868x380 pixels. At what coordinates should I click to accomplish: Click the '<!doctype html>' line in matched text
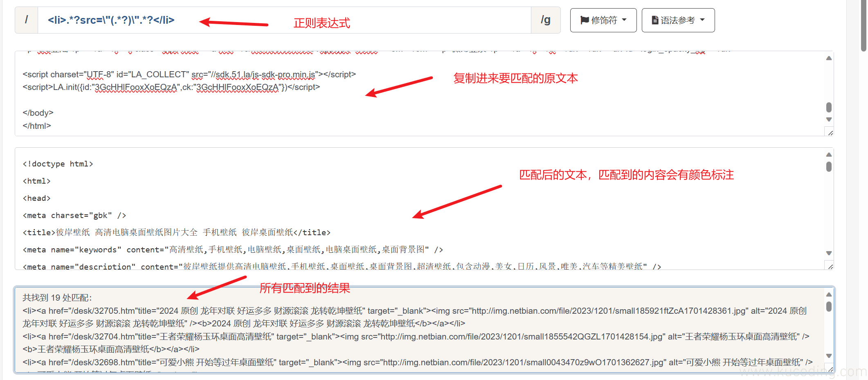58,164
